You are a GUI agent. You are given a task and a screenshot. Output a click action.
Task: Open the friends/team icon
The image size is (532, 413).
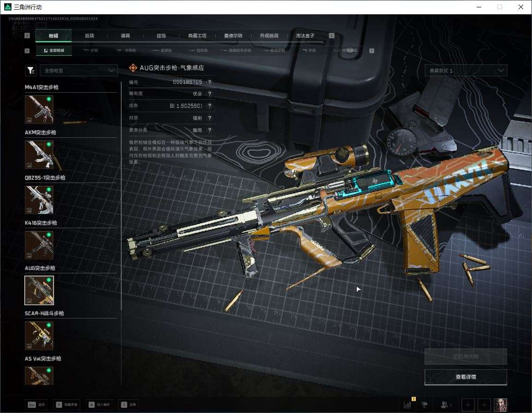click(x=446, y=405)
